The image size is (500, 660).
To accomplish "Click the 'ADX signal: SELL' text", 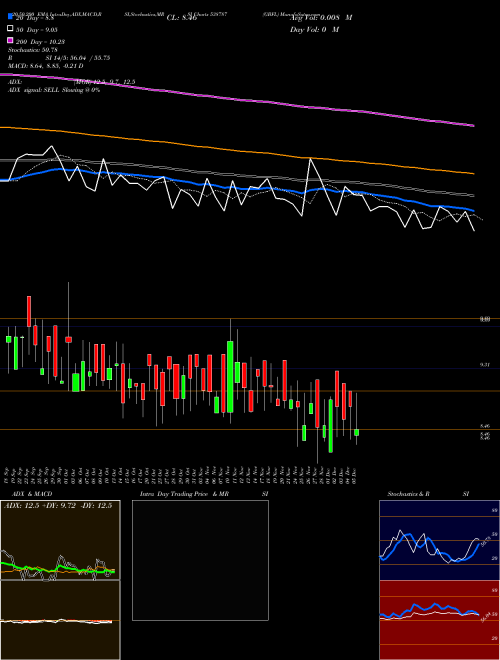I will click(x=35, y=90).
